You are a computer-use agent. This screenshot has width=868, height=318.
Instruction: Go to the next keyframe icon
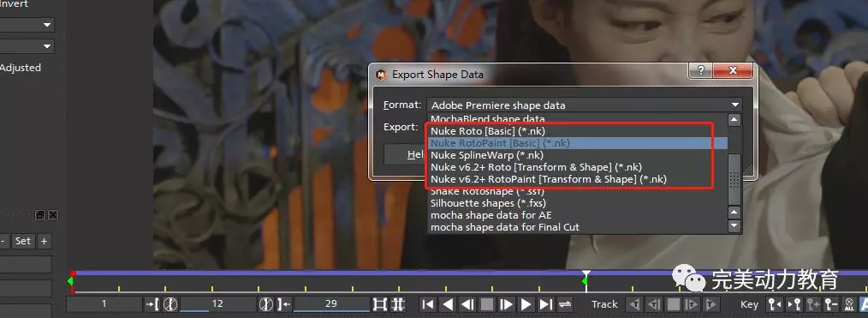[794, 304]
